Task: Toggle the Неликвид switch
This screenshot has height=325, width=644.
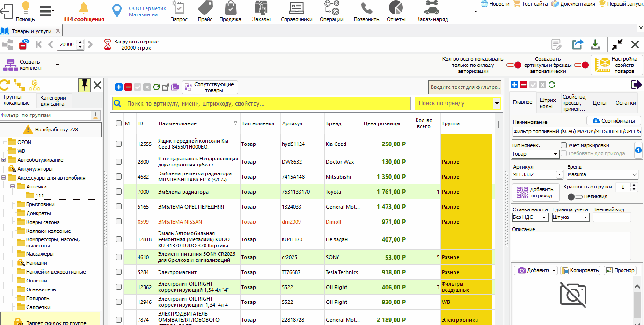Action: tap(575, 197)
